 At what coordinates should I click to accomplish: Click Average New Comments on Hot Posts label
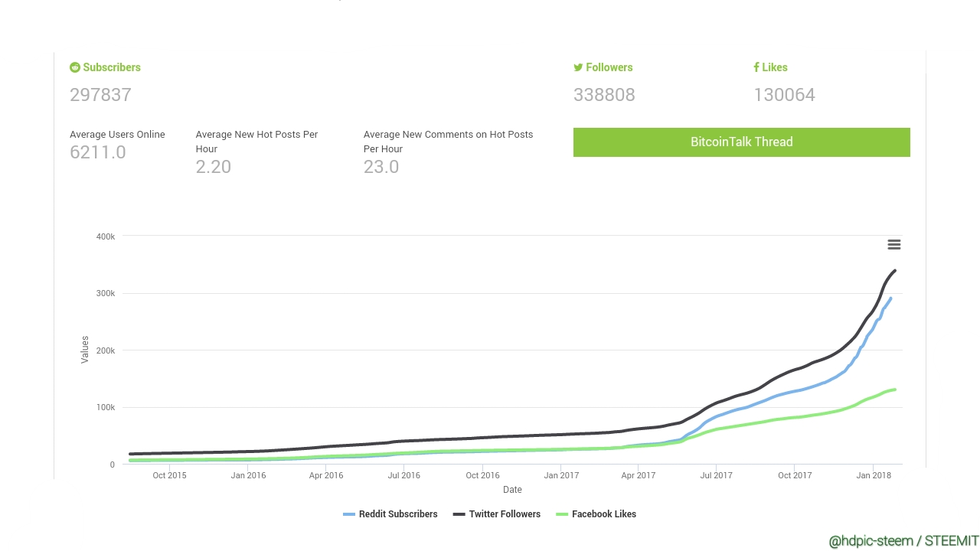tap(448, 142)
